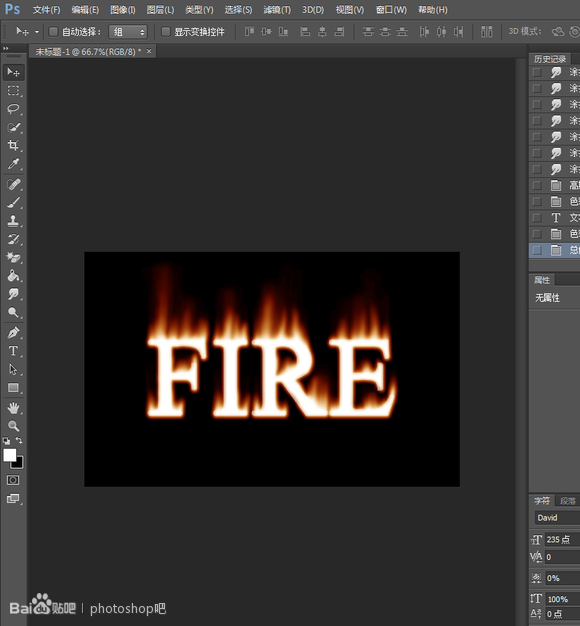Open the 图层(L) menu
This screenshot has height=626, width=580.
pyautogui.click(x=160, y=10)
